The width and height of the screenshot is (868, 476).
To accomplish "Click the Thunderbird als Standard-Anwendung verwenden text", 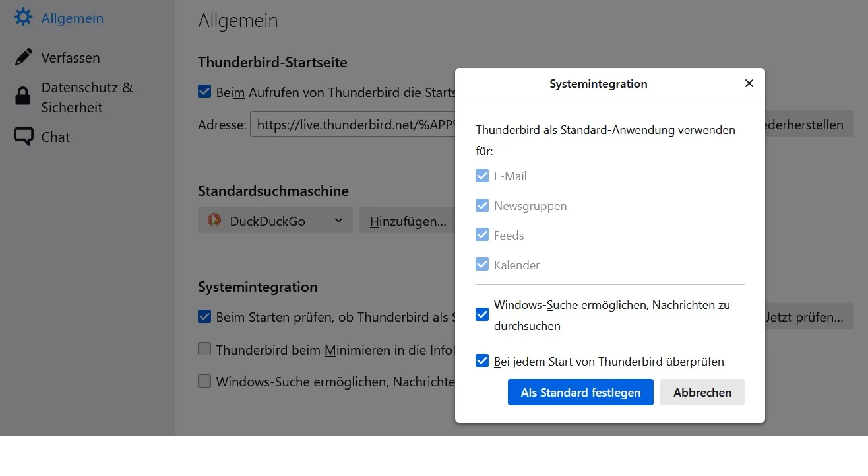I will pyautogui.click(x=605, y=140).
